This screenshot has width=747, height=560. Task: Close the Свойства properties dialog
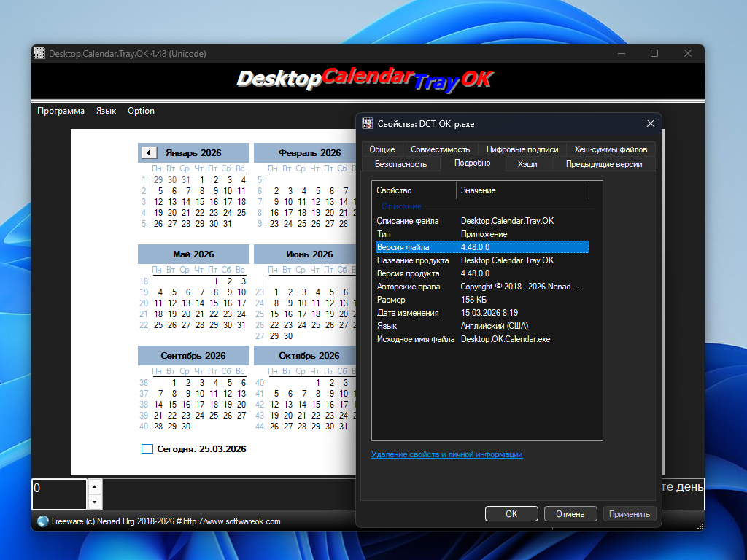(650, 124)
